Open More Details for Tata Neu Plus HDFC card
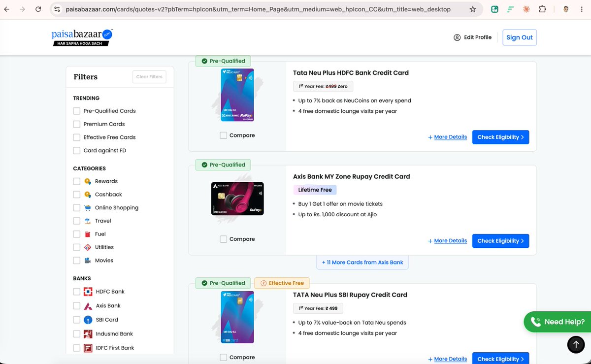The width and height of the screenshot is (591, 364). pos(447,137)
